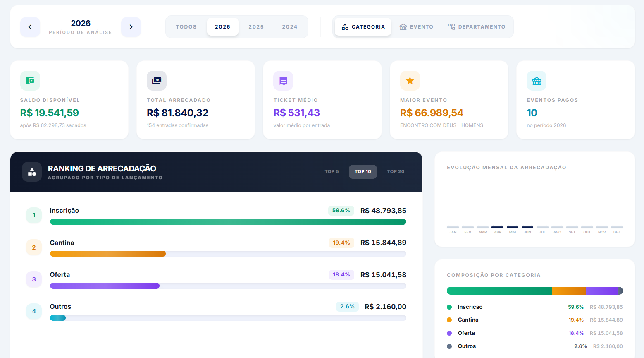Click the orange segment of composition bar
The width and height of the screenshot is (644, 358).
pos(569,291)
